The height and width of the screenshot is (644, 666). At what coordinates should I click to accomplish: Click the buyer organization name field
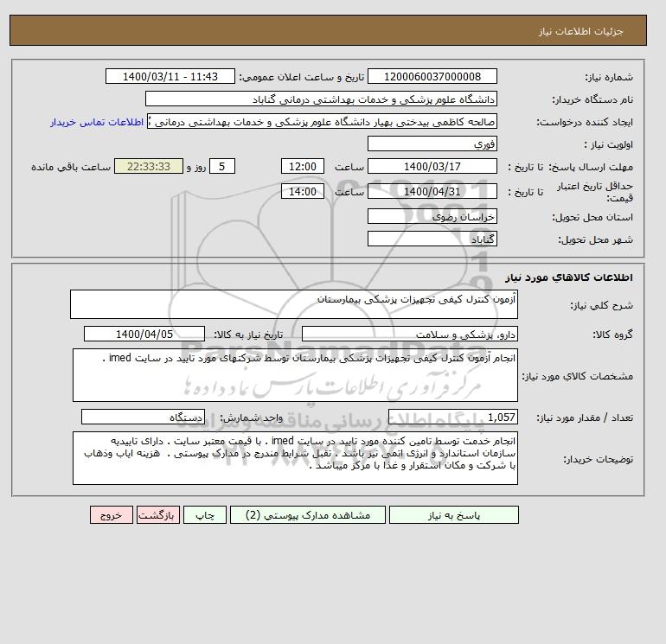321,99
